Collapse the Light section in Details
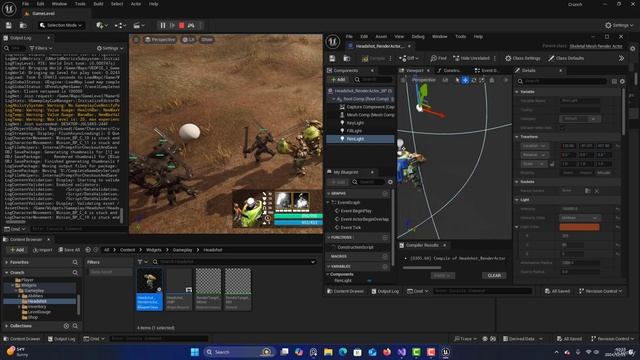The image size is (640, 360). coord(517,200)
